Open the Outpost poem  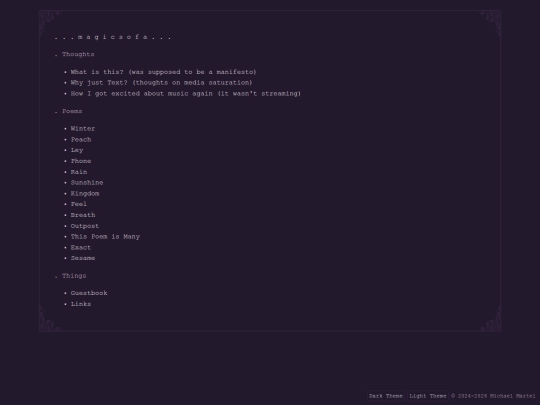85,226
